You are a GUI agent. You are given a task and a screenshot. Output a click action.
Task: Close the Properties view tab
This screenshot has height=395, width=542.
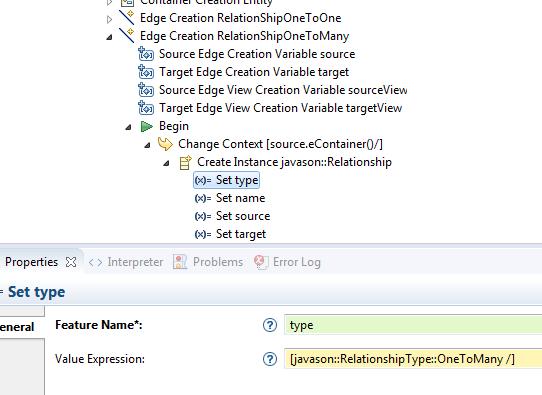tap(71, 262)
